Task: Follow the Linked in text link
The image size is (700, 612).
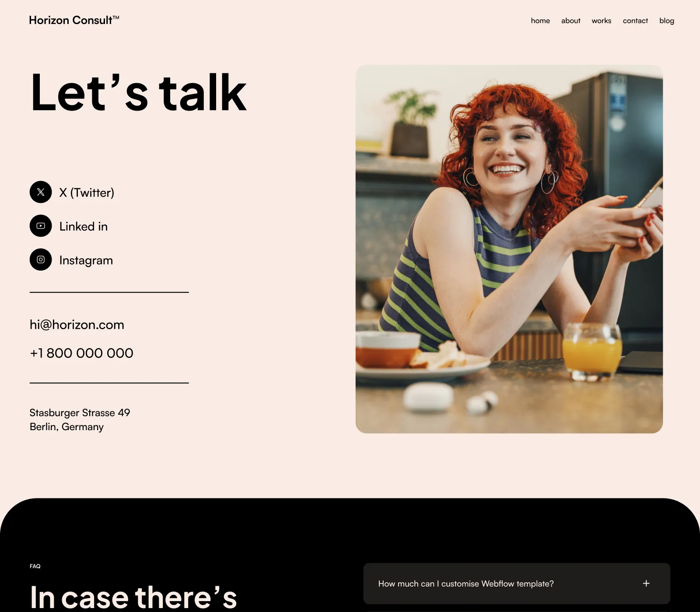Action: pyautogui.click(x=84, y=226)
